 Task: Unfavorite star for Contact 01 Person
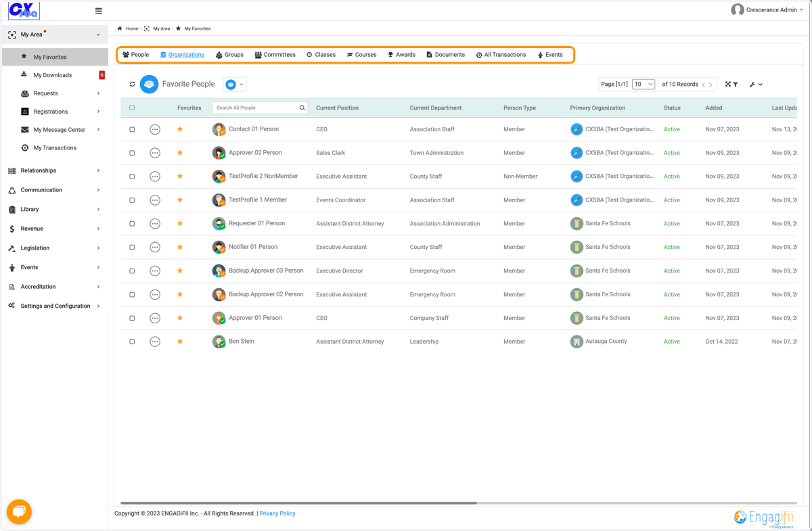pos(180,129)
